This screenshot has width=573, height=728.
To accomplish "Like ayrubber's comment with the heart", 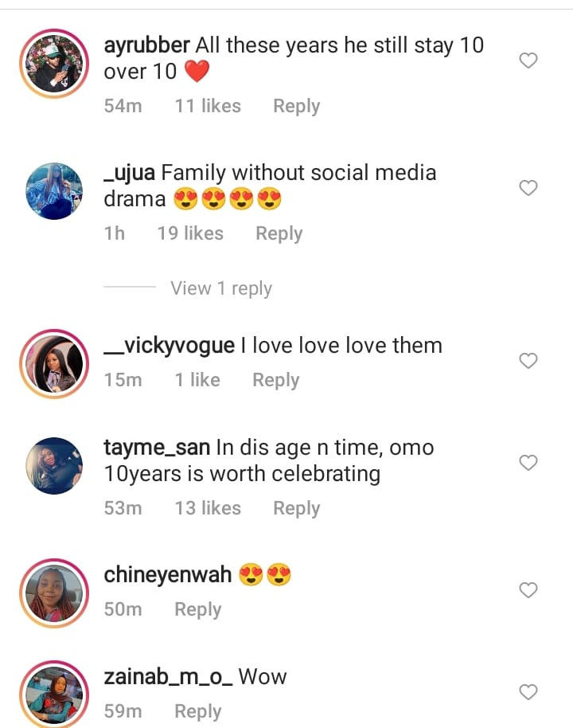I will click(x=528, y=61).
